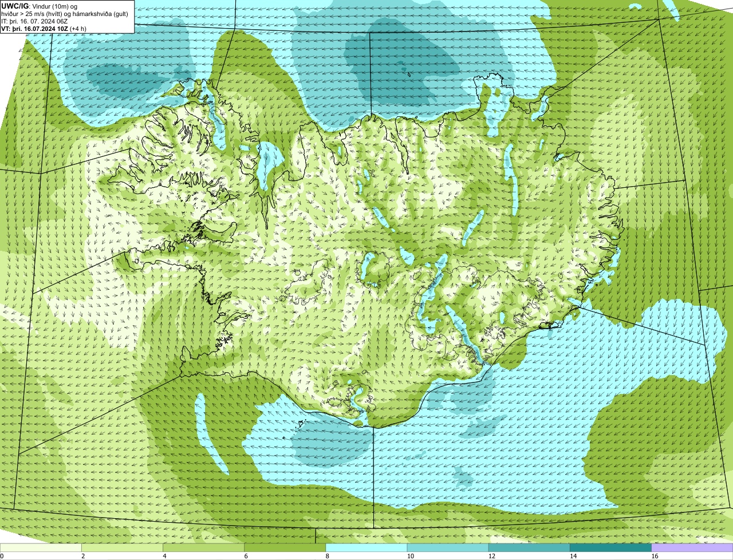Click the 10–12 m/s turquoise legend swatch
Viewport: 733px width, 560px height.
448,547
